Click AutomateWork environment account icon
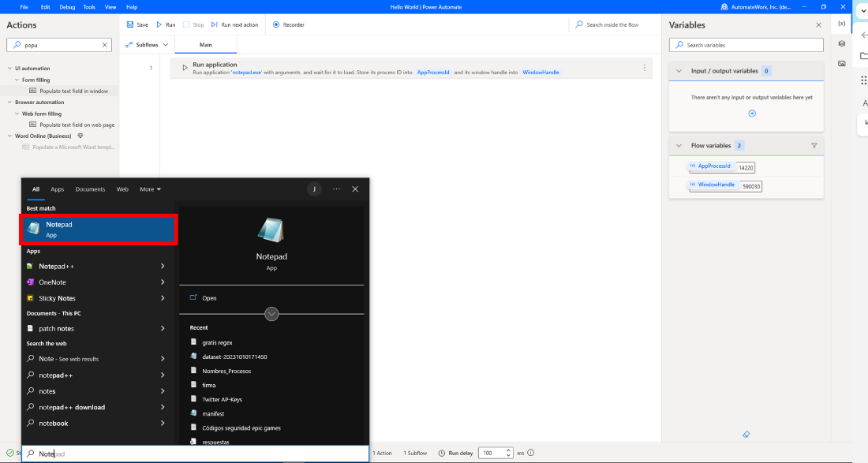Screen dimensions: 868x463 [724, 7]
